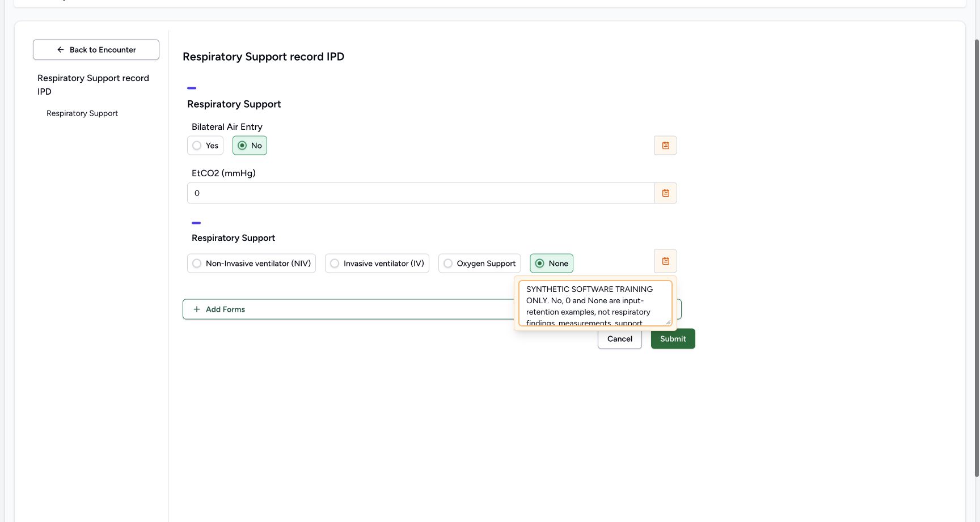Click the note textarea with synthetic training text

click(x=595, y=303)
